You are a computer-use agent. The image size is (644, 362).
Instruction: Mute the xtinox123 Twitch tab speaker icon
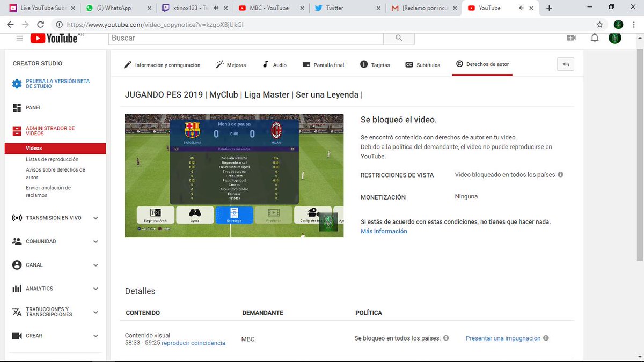215,8
